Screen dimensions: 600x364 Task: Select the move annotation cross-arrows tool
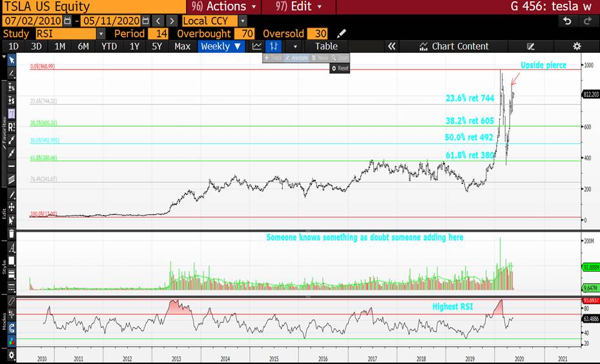tap(12, 207)
